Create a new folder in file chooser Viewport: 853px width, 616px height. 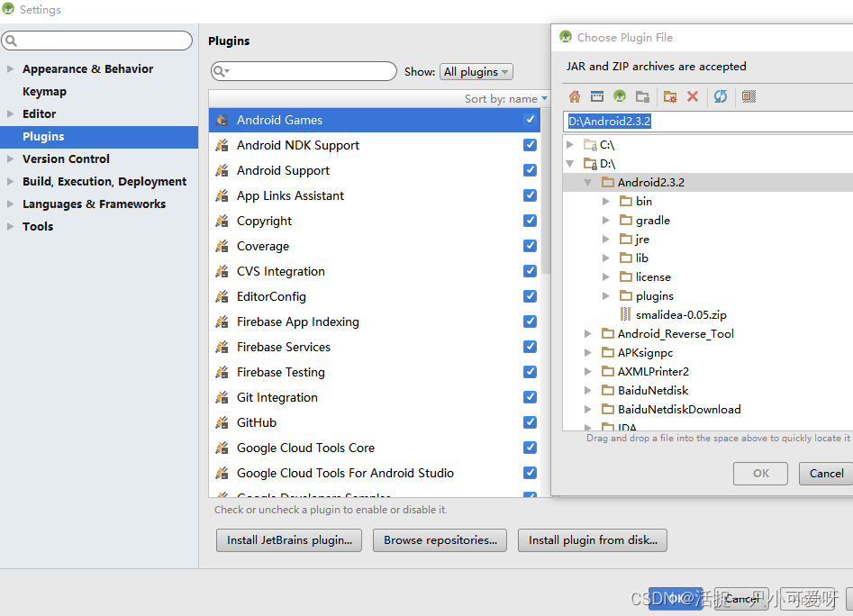670,96
